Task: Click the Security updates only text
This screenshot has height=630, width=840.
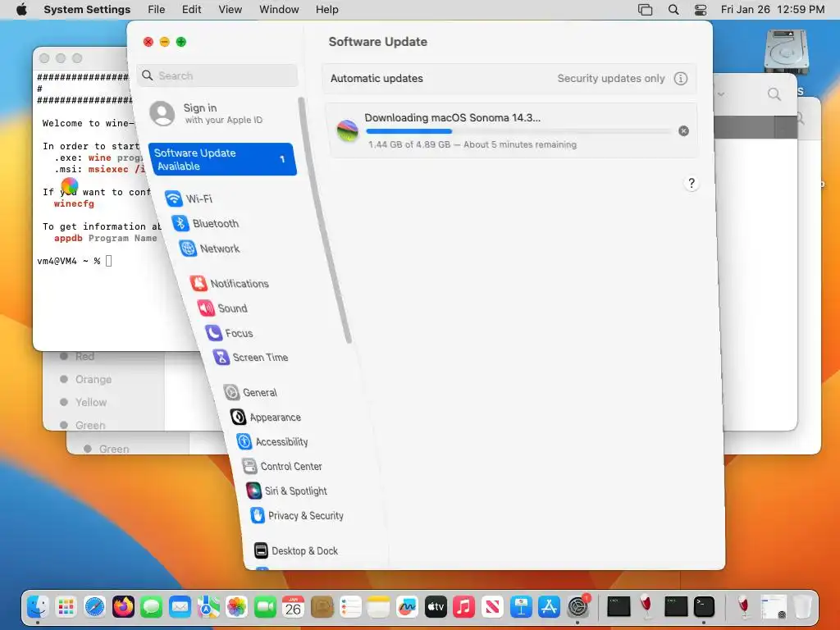Action: tap(610, 79)
